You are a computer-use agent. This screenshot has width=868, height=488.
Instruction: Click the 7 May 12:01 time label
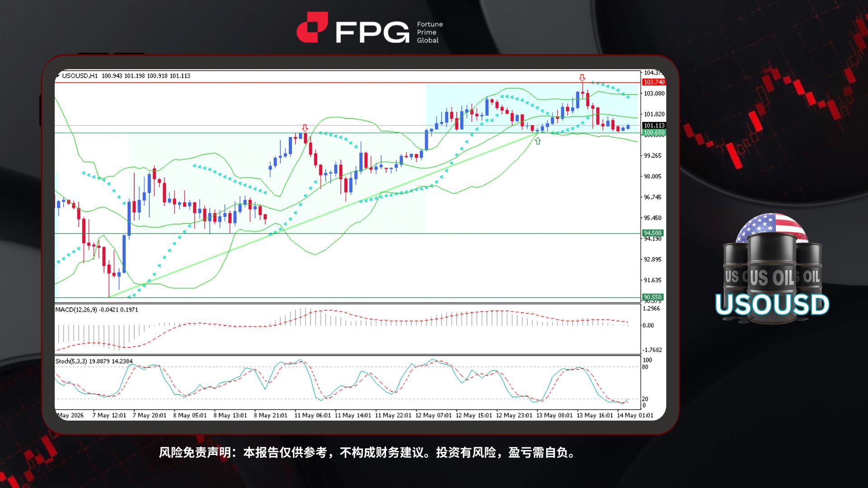(x=109, y=416)
